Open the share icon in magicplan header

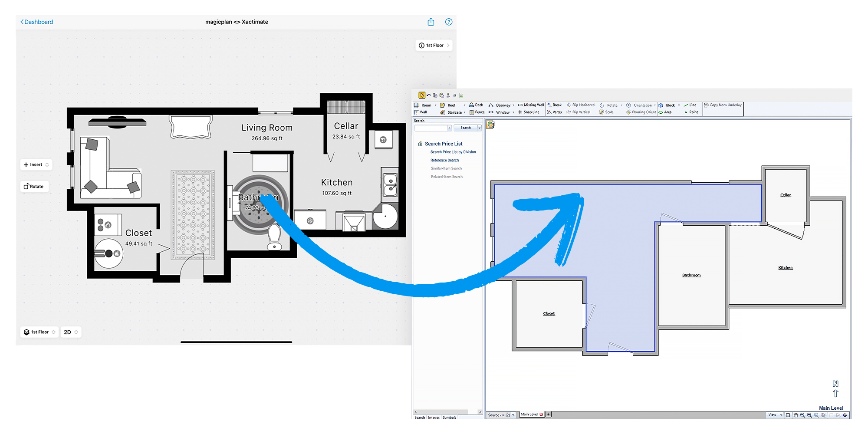(431, 22)
